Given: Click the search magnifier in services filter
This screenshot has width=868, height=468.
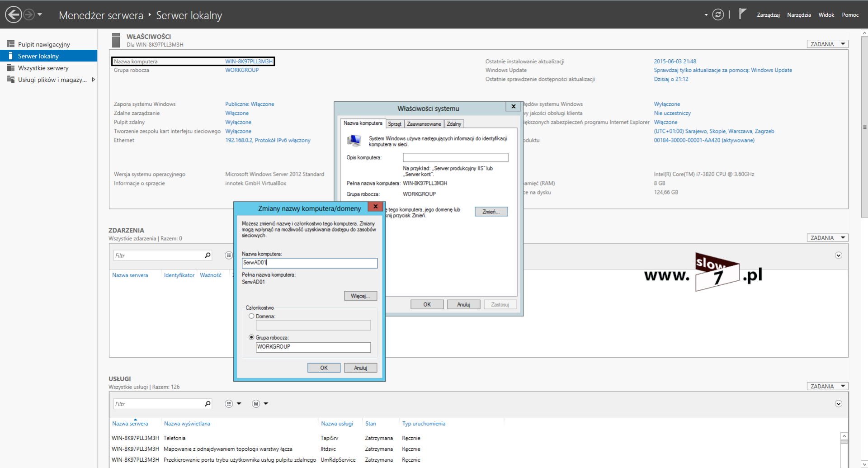Looking at the screenshot, I should (208, 404).
